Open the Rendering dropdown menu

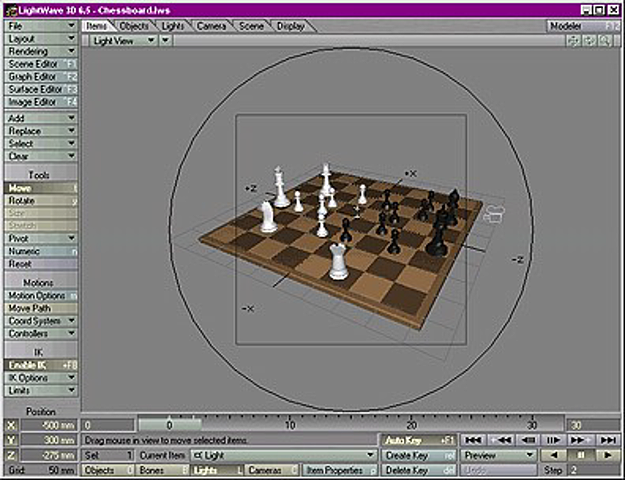click(x=41, y=51)
